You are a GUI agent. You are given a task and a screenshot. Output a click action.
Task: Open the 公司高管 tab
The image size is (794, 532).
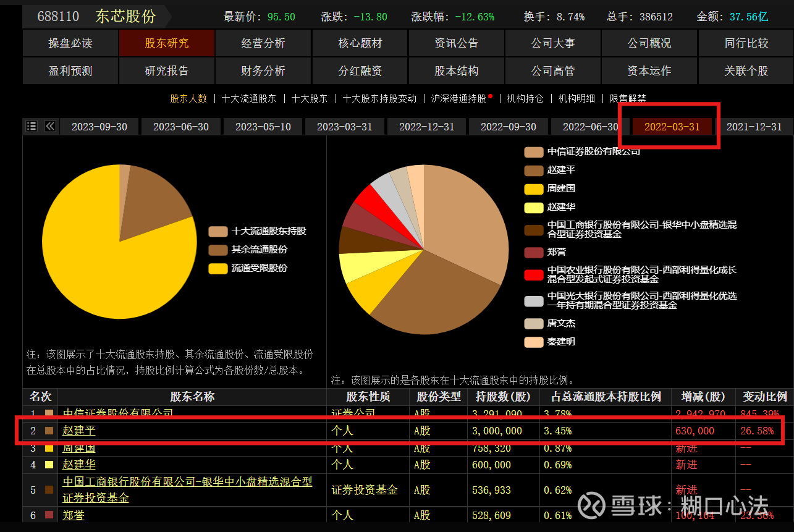(553, 71)
